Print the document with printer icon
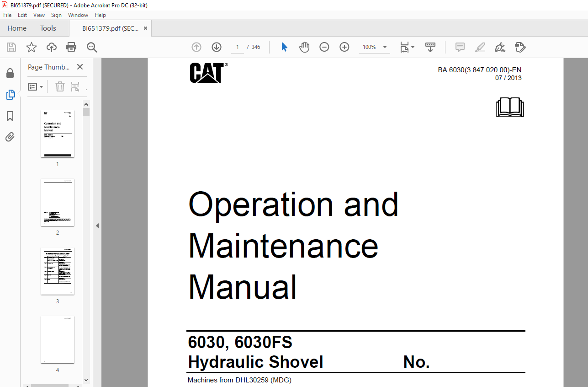The width and height of the screenshot is (588, 387). (71, 47)
